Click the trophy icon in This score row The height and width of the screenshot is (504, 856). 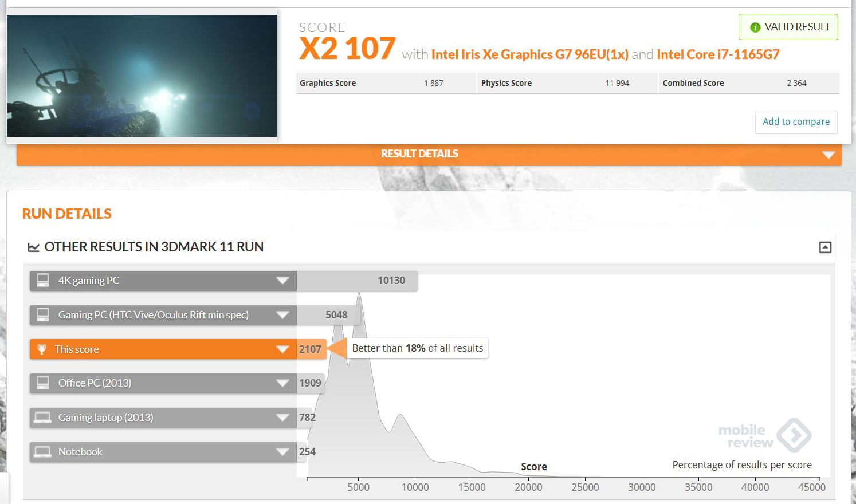tap(42, 349)
